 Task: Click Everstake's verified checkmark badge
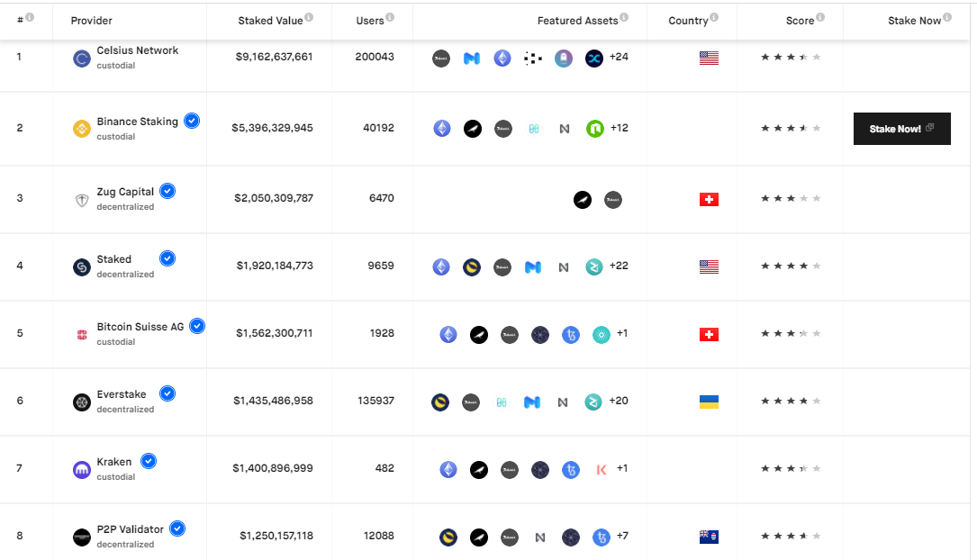tap(167, 393)
